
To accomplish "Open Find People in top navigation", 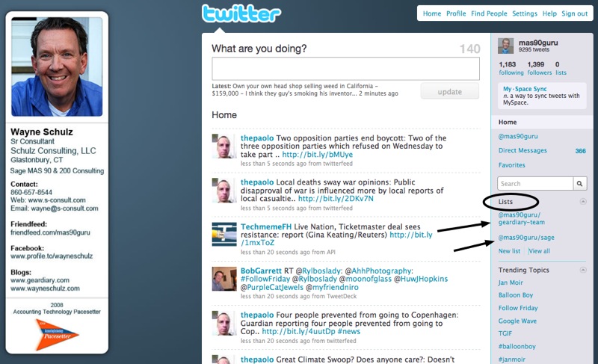I will [x=489, y=13].
